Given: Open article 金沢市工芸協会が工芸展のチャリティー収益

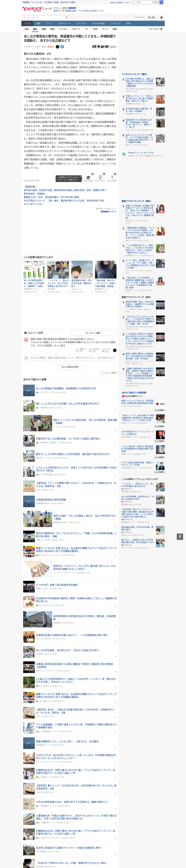Looking at the screenshot, I should 68,848.
